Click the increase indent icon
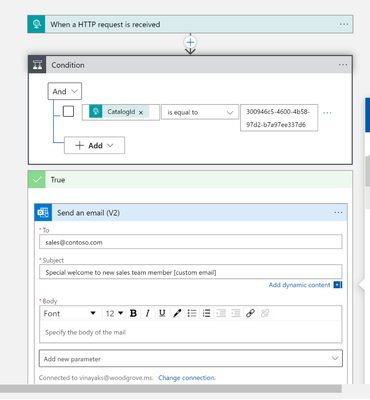 click(235, 313)
